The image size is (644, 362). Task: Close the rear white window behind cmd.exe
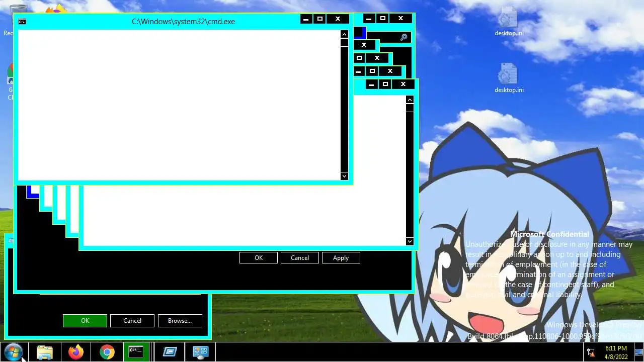(x=403, y=84)
